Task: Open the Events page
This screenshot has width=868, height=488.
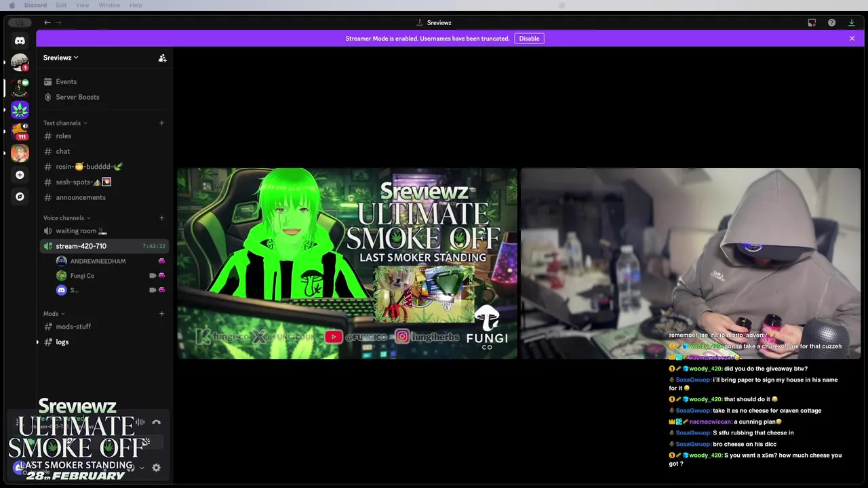Action: pos(103,81)
